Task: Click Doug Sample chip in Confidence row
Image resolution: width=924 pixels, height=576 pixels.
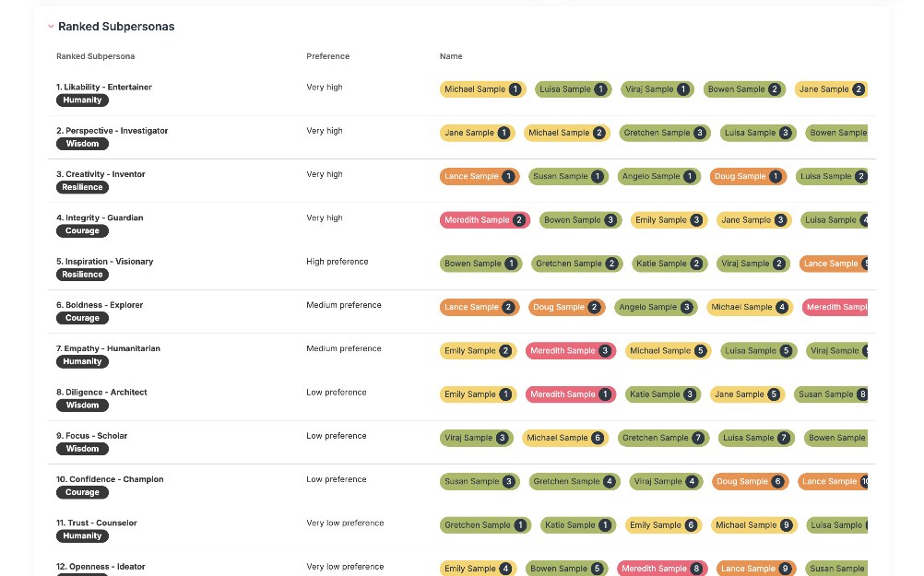Action: pyautogui.click(x=750, y=482)
